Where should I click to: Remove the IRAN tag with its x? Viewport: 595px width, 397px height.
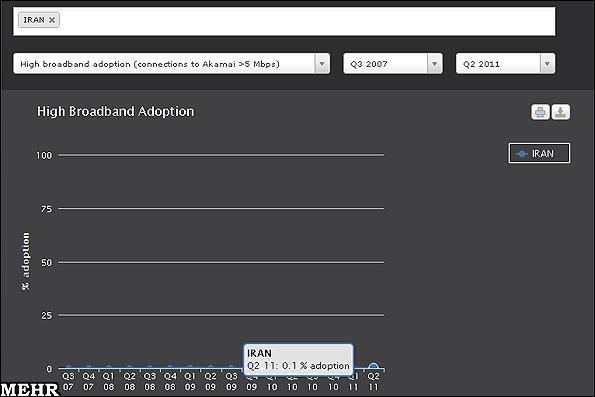coord(52,20)
